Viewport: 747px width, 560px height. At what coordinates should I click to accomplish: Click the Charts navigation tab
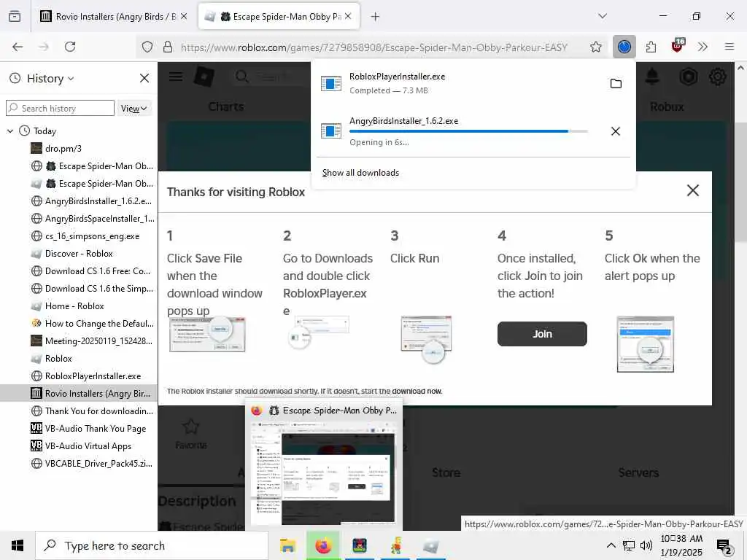tap(226, 106)
